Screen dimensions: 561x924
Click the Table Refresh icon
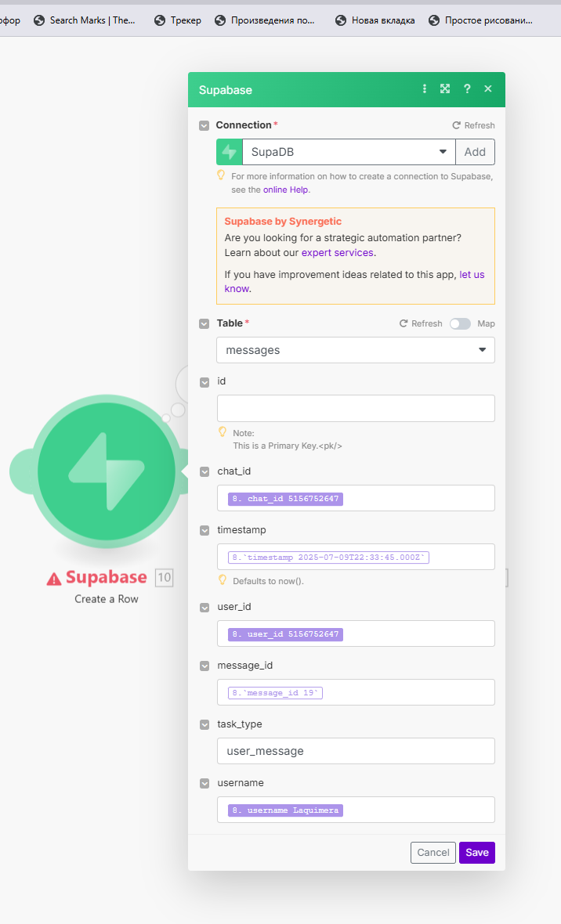[x=404, y=323]
